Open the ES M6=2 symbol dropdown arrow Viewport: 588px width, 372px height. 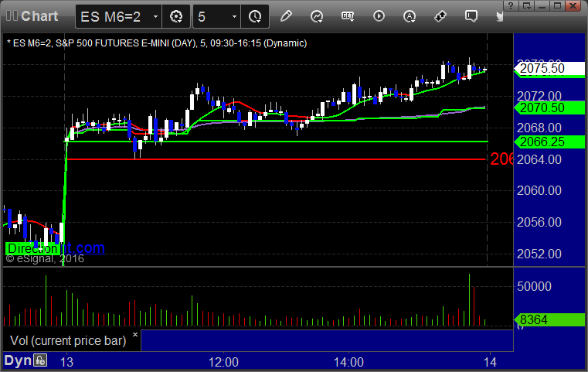pos(155,16)
